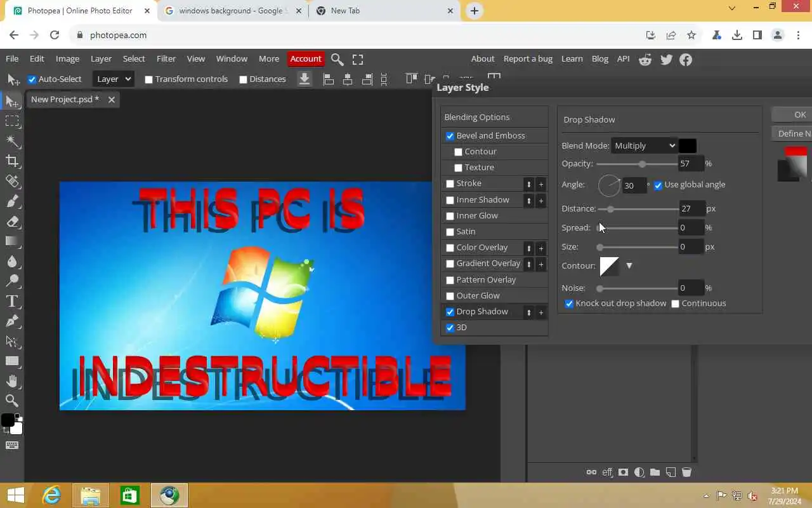Image resolution: width=812 pixels, height=508 pixels.
Task: Select the Move tool in the toolbar
Action: tap(12, 101)
